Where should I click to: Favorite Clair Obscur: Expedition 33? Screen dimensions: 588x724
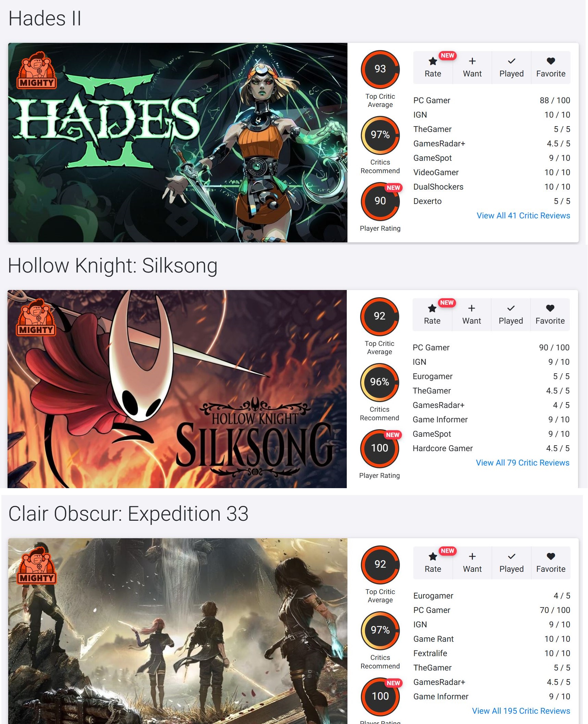pyautogui.click(x=551, y=563)
